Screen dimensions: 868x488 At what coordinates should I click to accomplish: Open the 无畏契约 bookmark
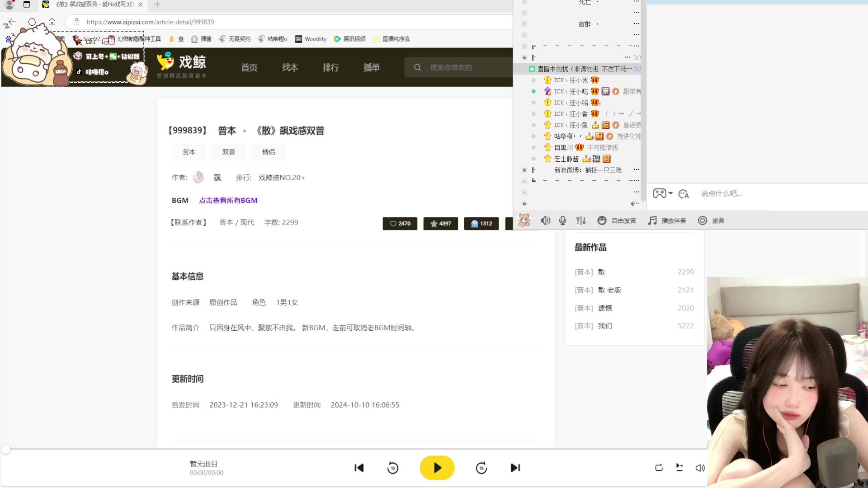pos(235,39)
